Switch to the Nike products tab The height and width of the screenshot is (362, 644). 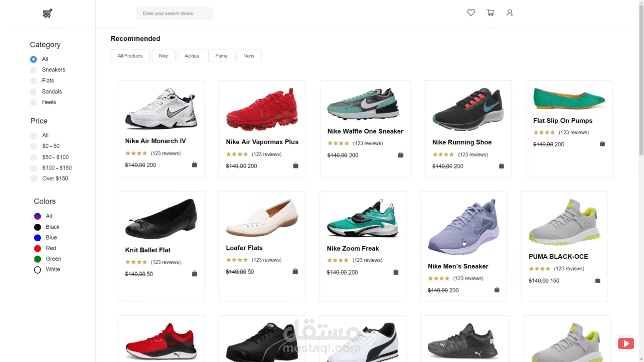coord(163,56)
